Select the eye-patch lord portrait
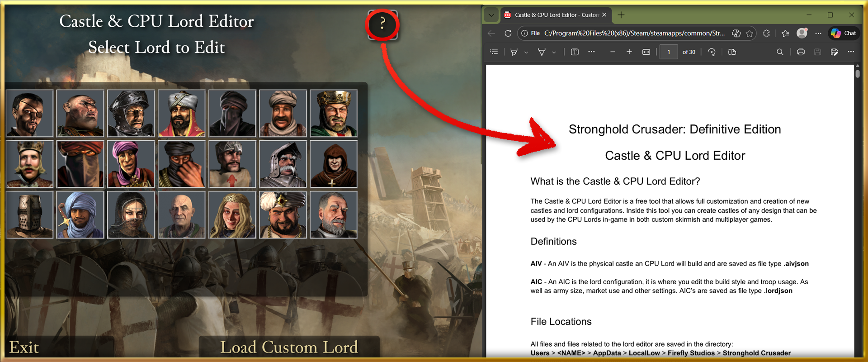Image resolution: width=868 pixels, height=362 pixels. tap(29, 113)
